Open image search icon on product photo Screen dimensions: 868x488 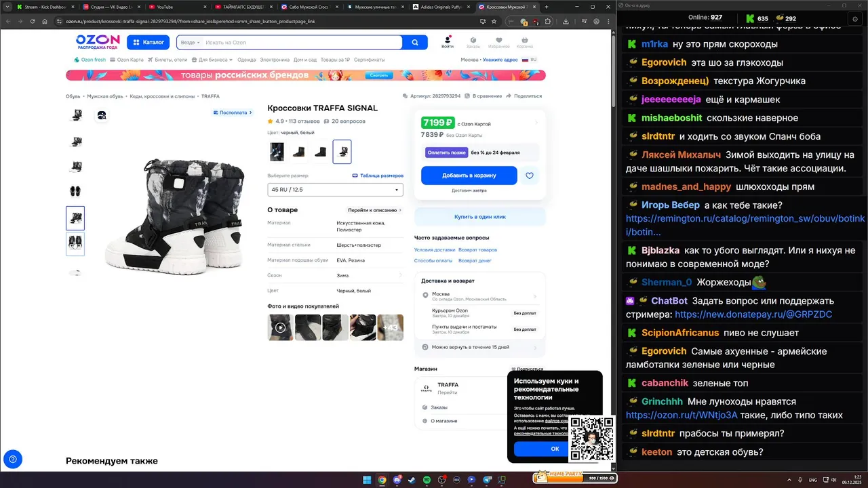point(102,115)
